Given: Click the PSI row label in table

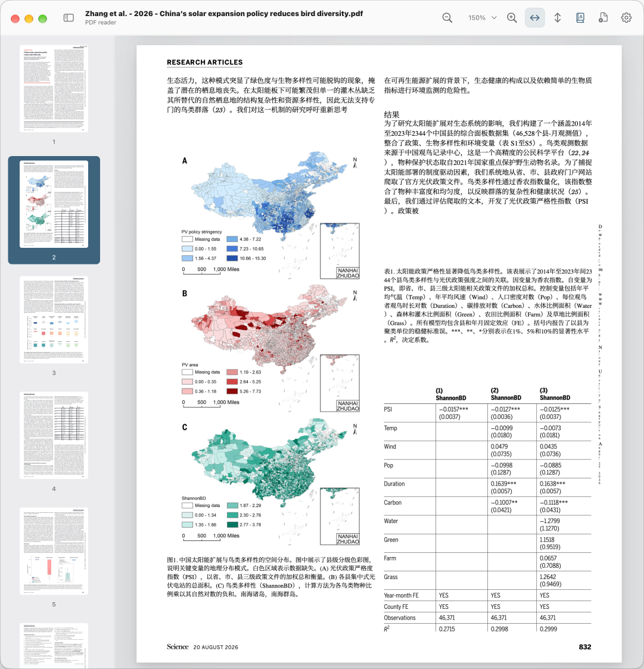Looking at the screenshot, I should [388, 409].
